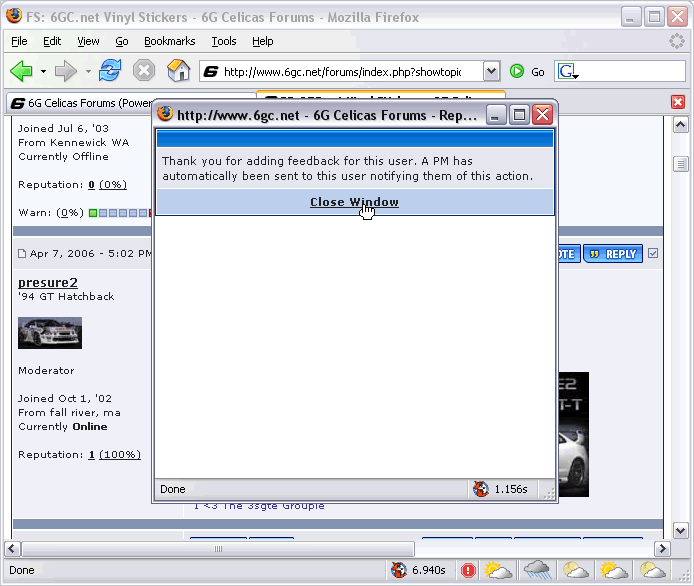Image resolution: width=694 pixels, height=586 pixels.
Task: Click the Firefox icon in popup title bar
Action: click(165, 114)
